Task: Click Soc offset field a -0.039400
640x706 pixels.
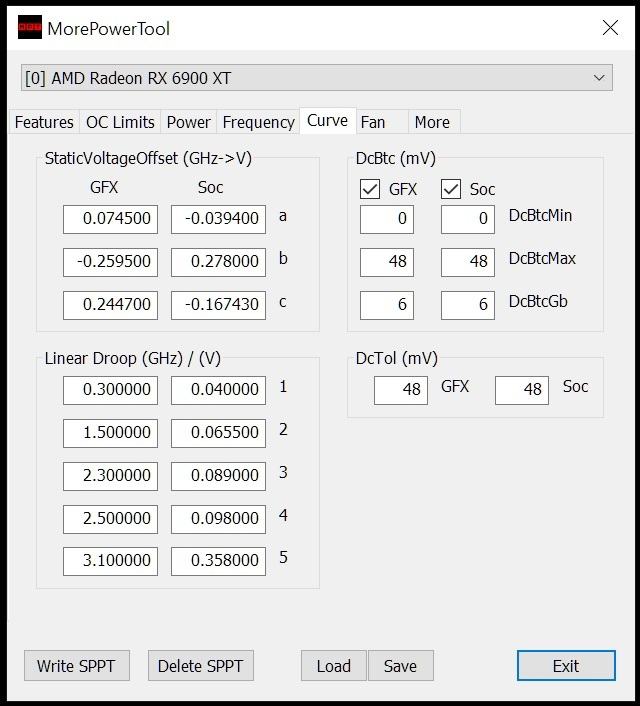Action: point(218,219)
